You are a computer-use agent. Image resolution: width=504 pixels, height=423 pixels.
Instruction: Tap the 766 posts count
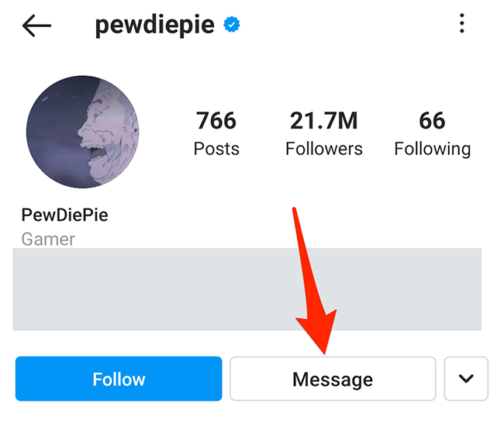[216, 121]
